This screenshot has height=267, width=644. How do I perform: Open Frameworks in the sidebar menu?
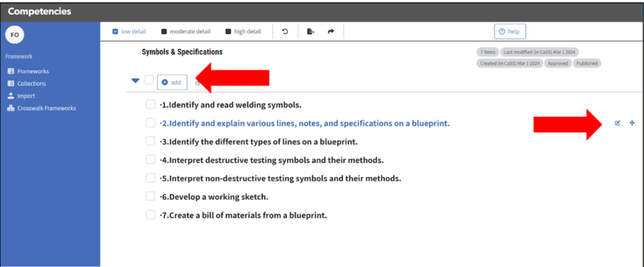[33, 72]
